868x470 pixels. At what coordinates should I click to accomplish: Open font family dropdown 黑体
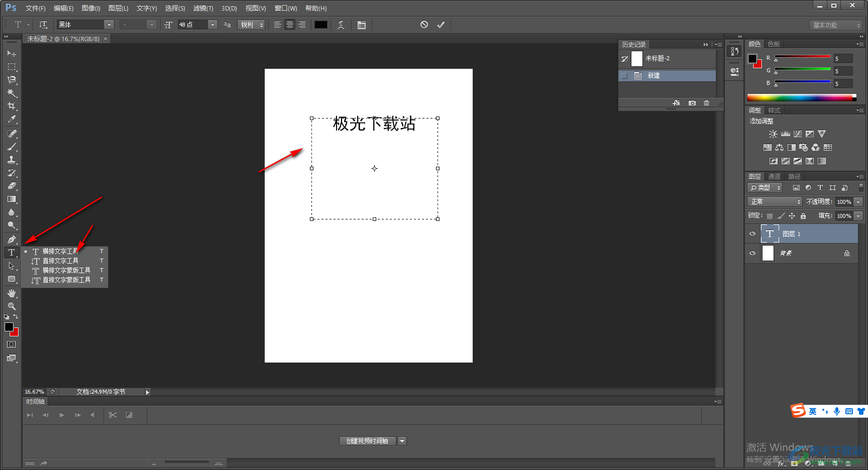109,25
